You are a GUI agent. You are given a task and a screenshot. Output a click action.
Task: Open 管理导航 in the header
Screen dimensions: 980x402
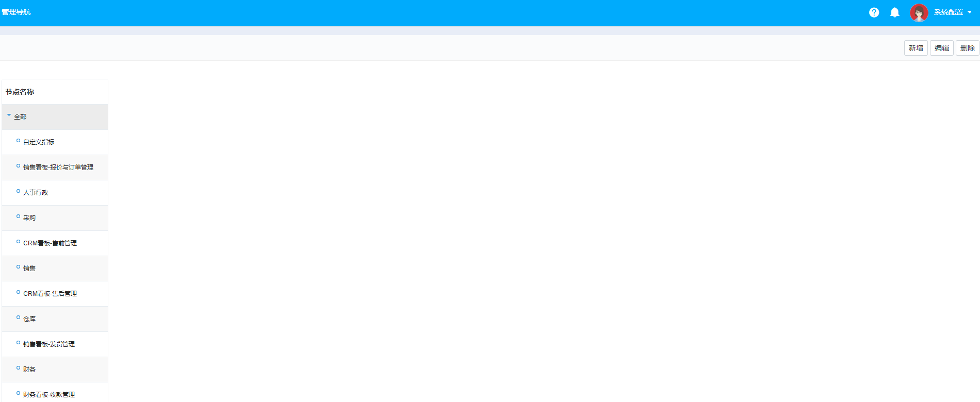16,12
